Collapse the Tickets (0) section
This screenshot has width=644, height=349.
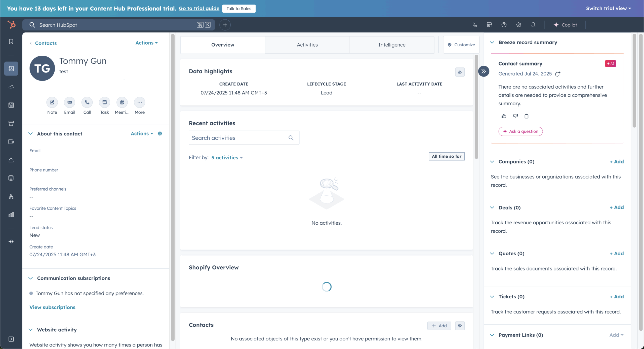click(x=492, y=297)
